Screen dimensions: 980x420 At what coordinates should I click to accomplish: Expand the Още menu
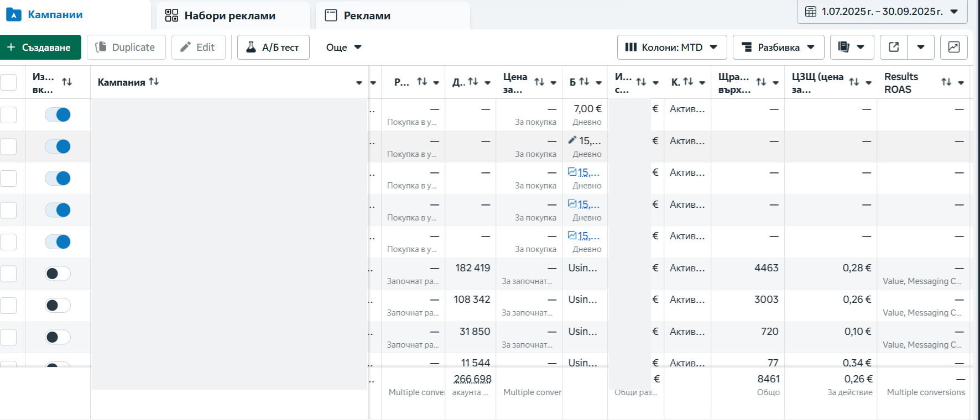tap(343, 47)
